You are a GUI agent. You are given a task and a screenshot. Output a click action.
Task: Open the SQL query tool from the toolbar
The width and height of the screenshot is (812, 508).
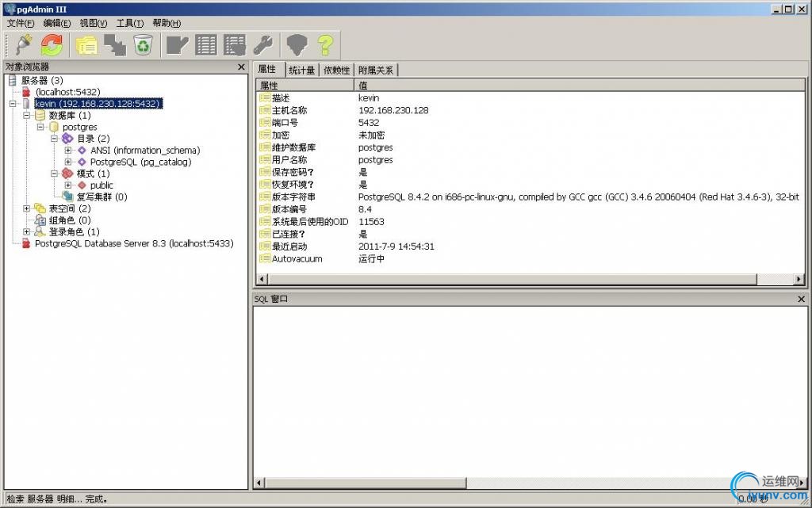click(x=176, y=44)
